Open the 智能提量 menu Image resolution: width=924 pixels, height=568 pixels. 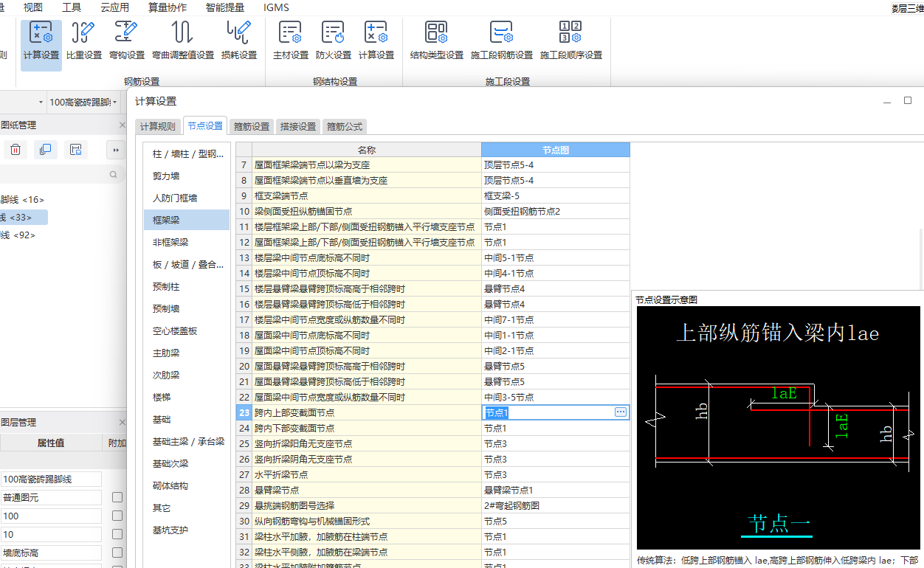click(225, 7)
